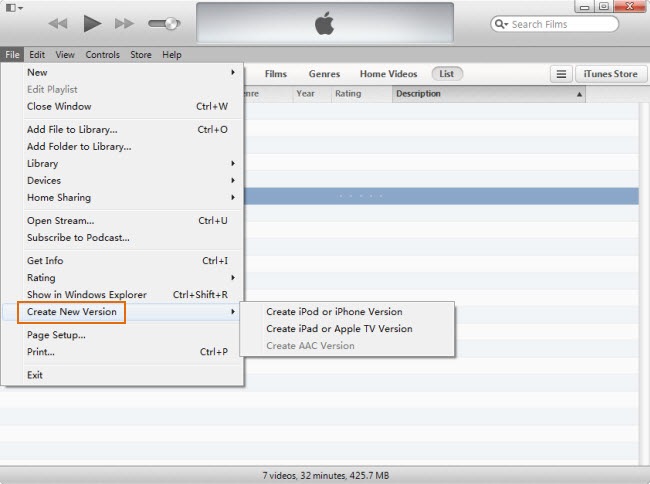Screen dimensions: 650x484
Task: Choose Subscribe to Podcast...
Action: point(131,237)
